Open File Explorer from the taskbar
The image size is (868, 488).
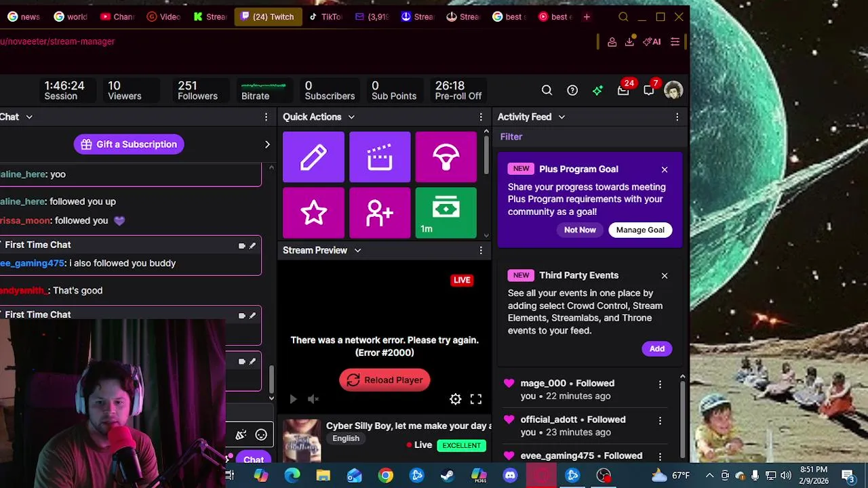tap(323, 476)
